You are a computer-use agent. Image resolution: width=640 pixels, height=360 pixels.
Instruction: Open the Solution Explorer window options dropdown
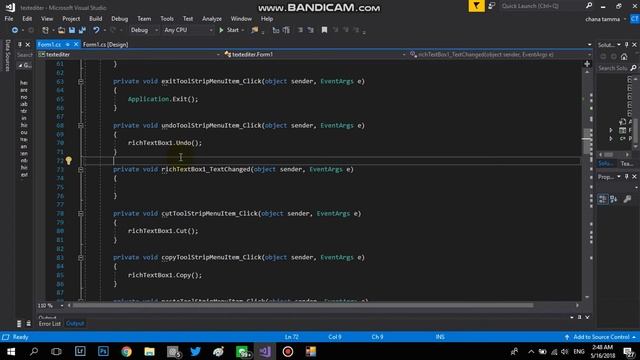tap(619, 44)
